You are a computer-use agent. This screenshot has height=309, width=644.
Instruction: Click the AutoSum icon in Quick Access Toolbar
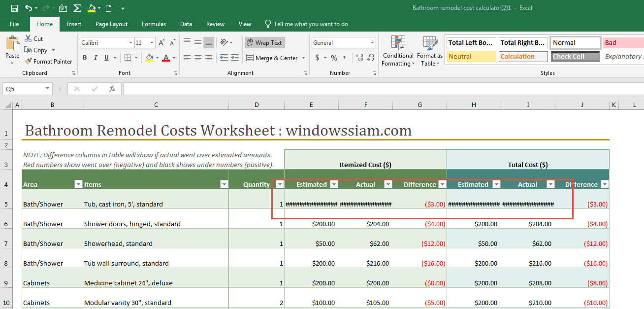[x=76, y=8]
